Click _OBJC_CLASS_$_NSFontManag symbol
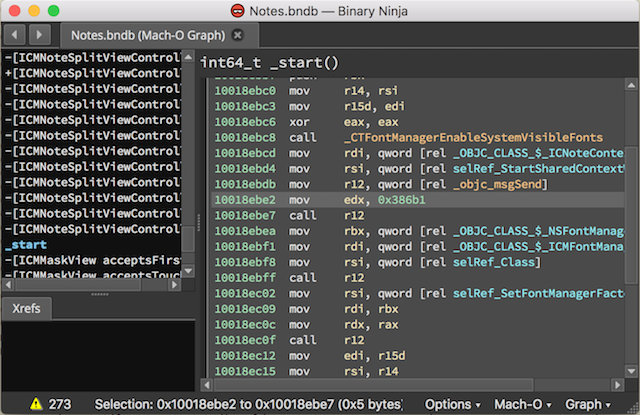The image size is (640, 415). 538,231
